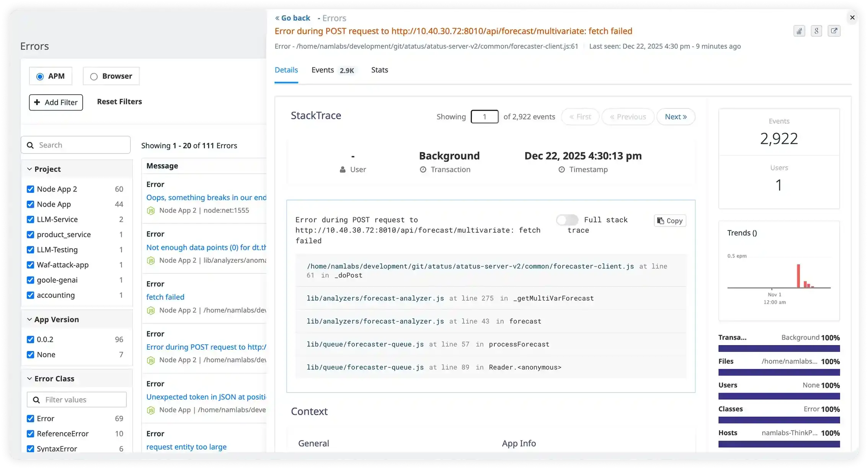Open error in external window
This screenshot has height=469, width=868.
834,31
